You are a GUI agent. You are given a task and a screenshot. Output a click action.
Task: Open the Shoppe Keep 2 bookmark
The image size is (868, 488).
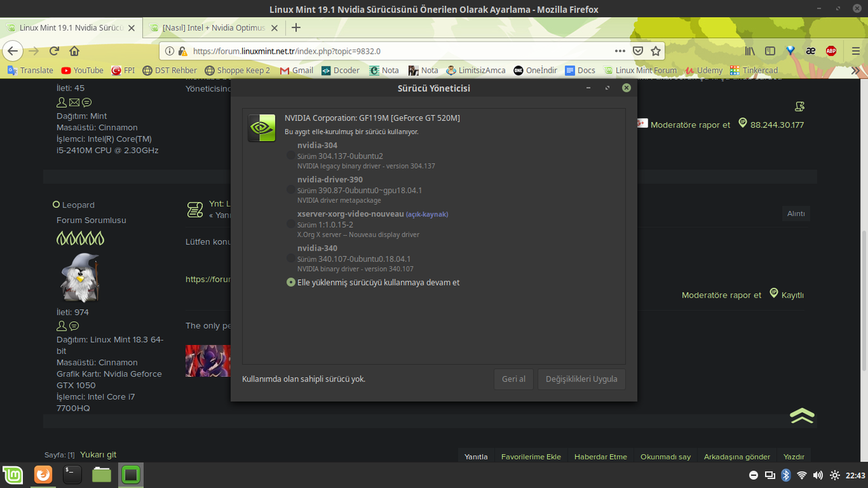[x=237, y=70]
